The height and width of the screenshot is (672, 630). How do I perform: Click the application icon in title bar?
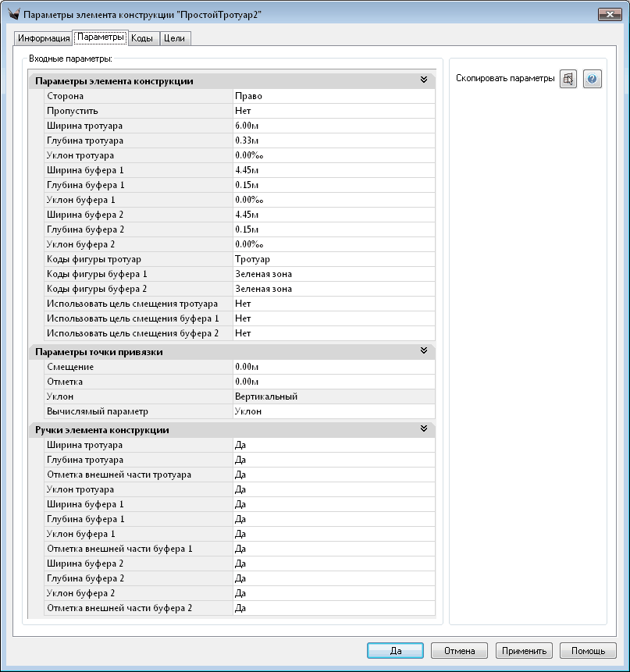pyautogui.click(x=12, y=16)
